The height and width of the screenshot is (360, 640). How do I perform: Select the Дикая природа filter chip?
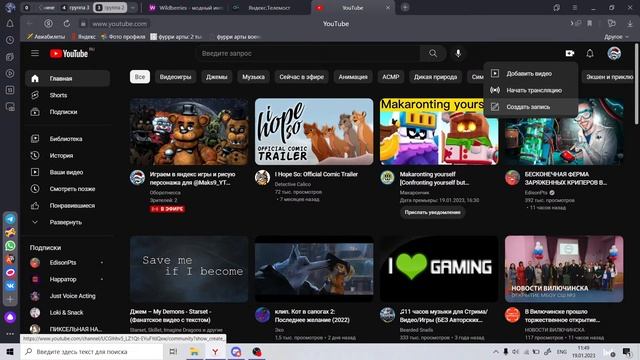coord(435,77)
